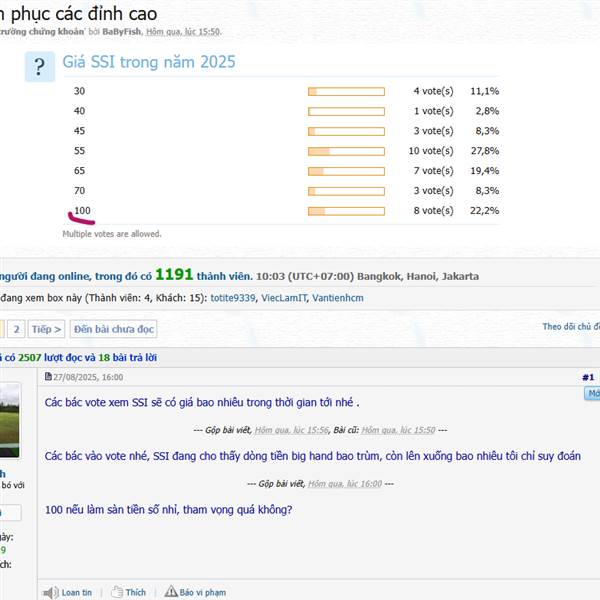The width and height of the screenshot is (600, 600).
Task: Click Theo dõi chủ đề link
Action: pyautogui.click(x=571, y=326)
